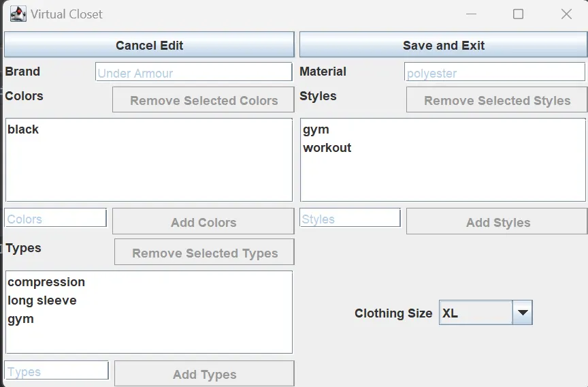This screenshot has height=387, width=588.
Task: Click the Java app icon in title bar
Action: pyautogui.click(x=18, y=14)
